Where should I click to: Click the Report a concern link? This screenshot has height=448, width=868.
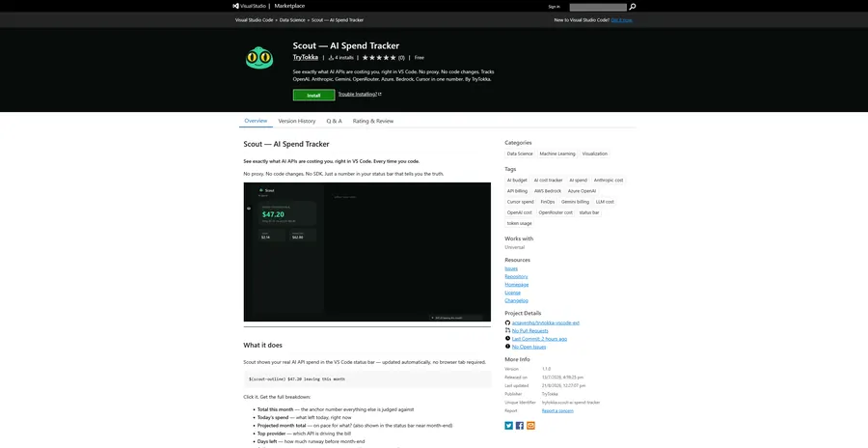(x=557, y=411)
